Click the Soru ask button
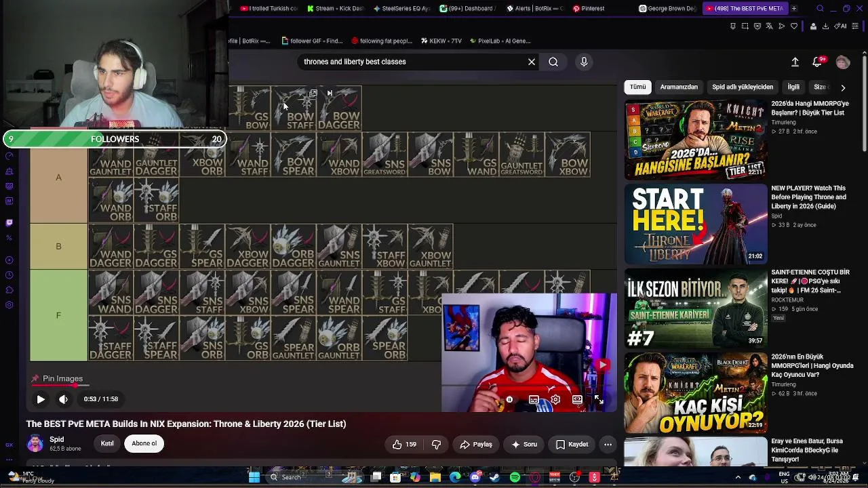 click(x=524, y=445)
